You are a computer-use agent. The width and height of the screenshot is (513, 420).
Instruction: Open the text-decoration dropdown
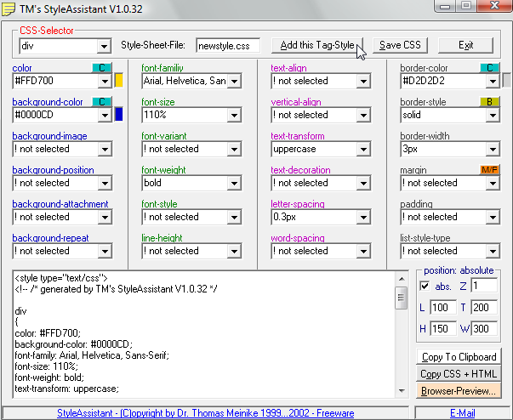363,183
